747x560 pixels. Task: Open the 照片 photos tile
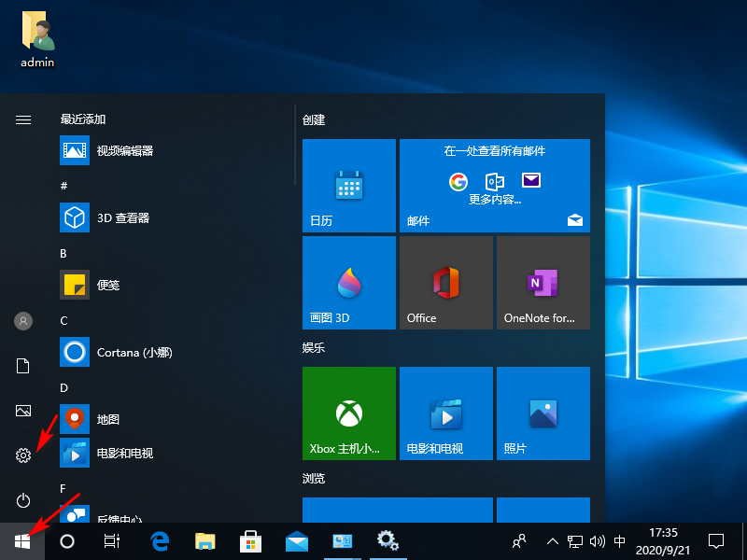pyautogui.click(x=543, y=413)
